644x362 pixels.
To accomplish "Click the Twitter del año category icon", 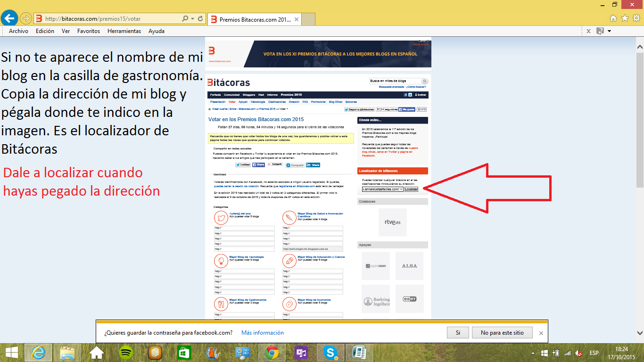I will [x=221, y=218].
